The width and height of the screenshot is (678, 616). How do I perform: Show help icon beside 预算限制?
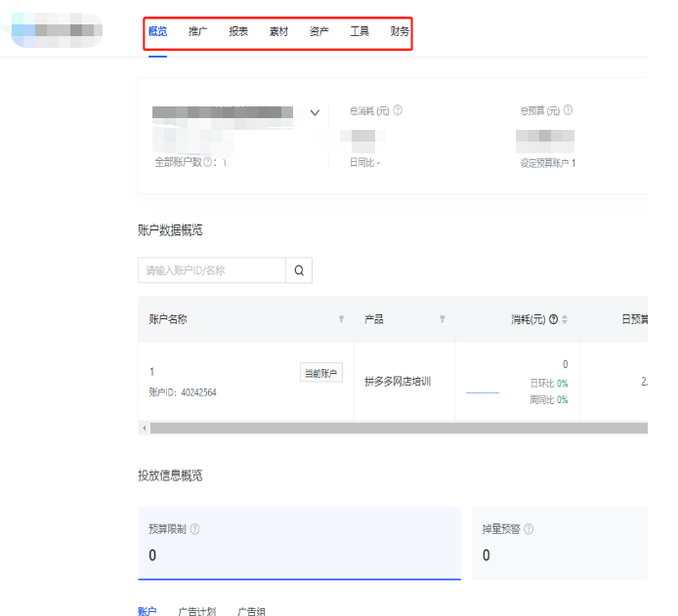point(195,529)
